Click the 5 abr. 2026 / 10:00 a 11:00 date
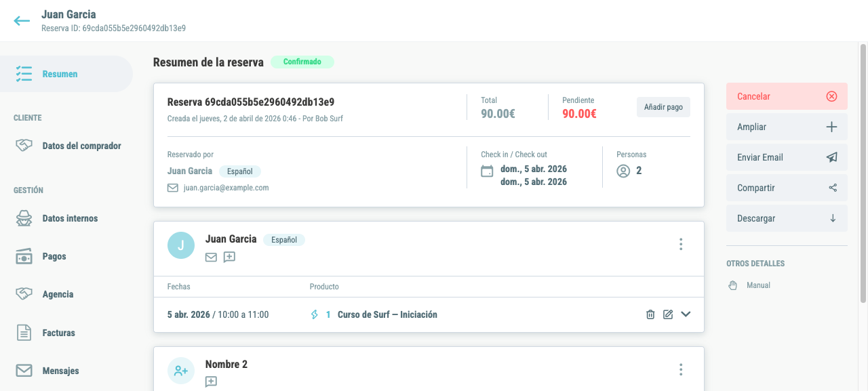This screenshot has height=391, width=868. 218,314
